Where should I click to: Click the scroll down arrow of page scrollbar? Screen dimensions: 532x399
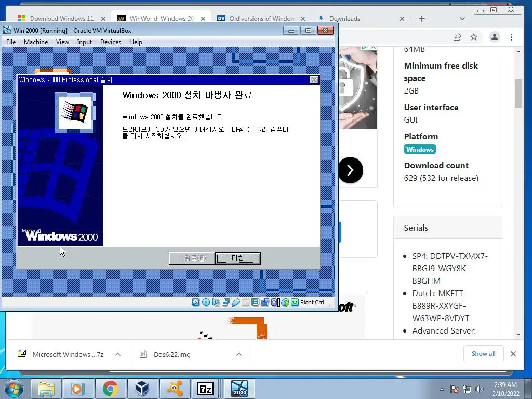click(518, 334)
